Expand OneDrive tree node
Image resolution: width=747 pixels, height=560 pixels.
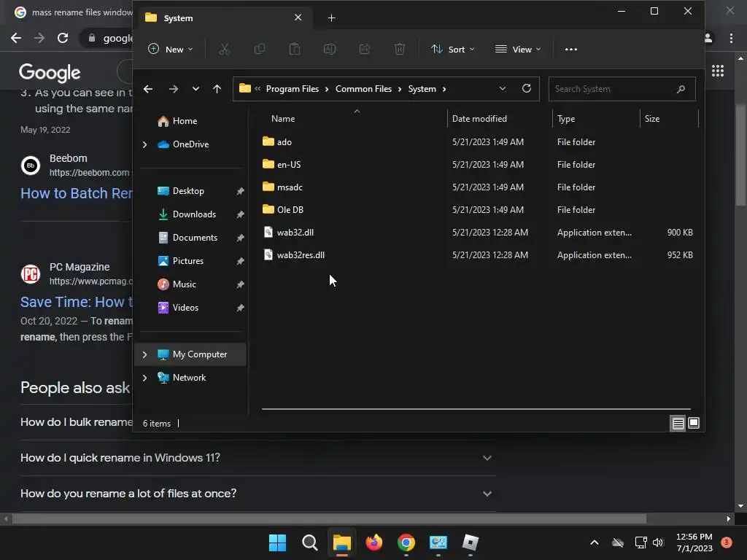tap(145, 144)
